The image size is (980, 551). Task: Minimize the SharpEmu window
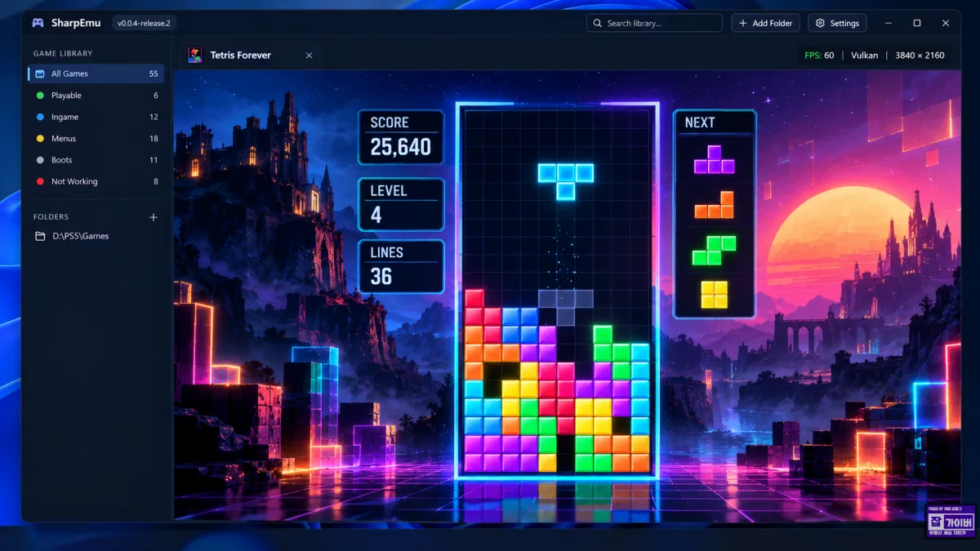coord(888,23)
